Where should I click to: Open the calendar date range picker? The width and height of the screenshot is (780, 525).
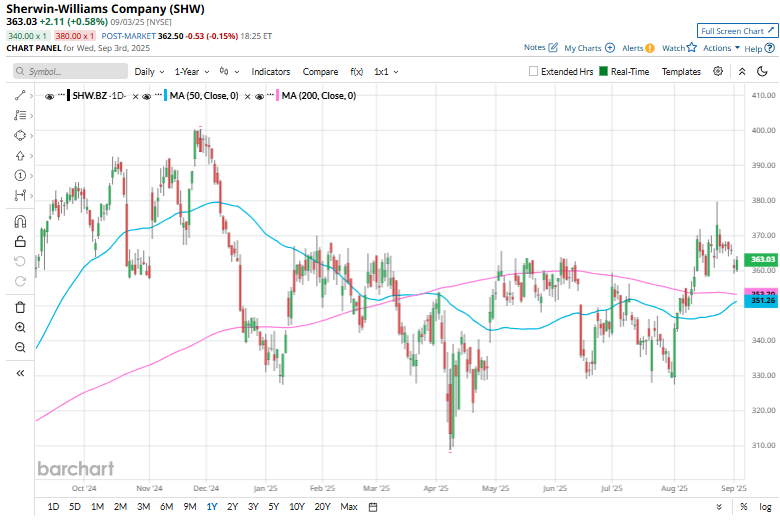[373, 507]
